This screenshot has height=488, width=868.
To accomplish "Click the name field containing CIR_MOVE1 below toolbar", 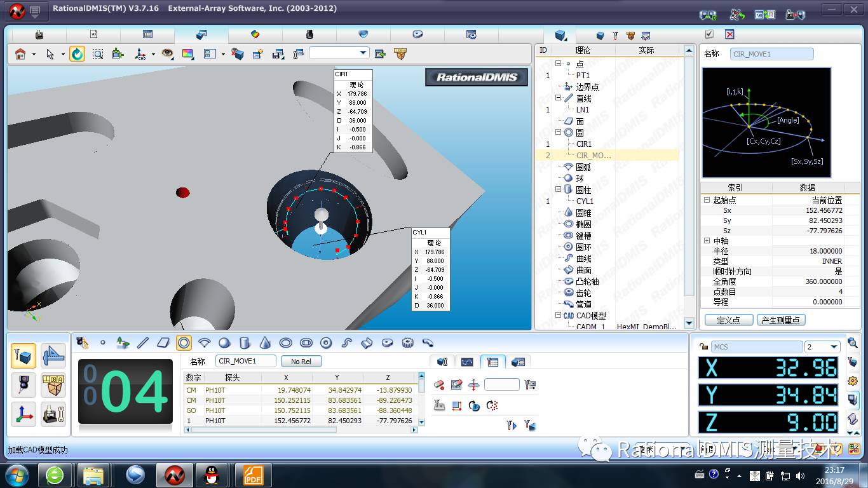I will point(246,361).
